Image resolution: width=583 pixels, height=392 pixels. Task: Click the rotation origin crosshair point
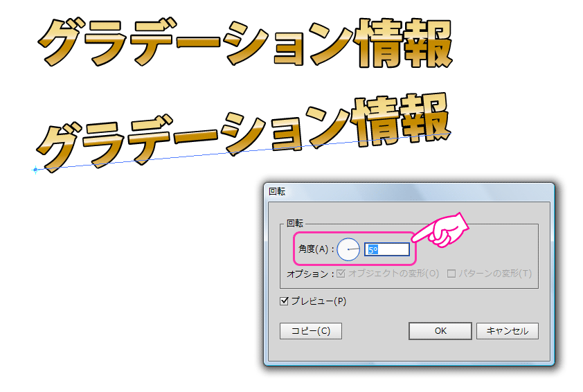(35, 170)
